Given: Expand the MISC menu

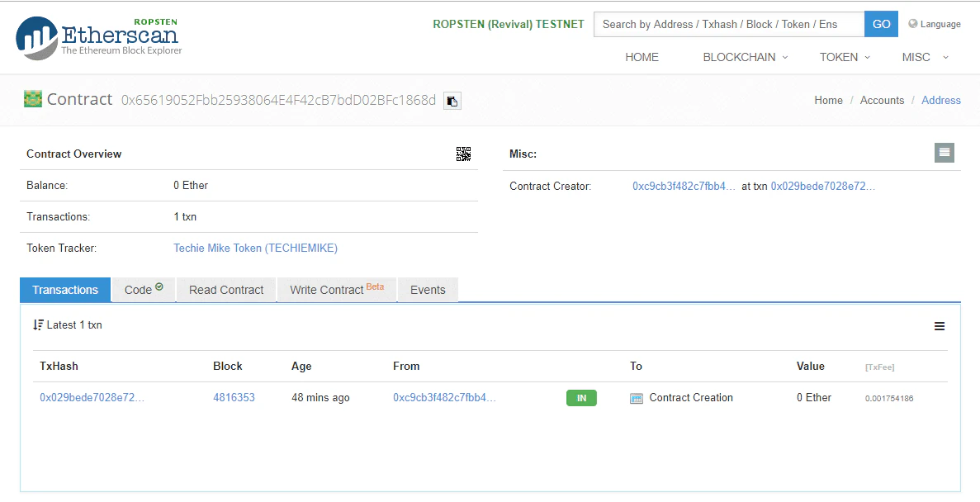Looking at the screenshot, I should [x=925, y=57].
